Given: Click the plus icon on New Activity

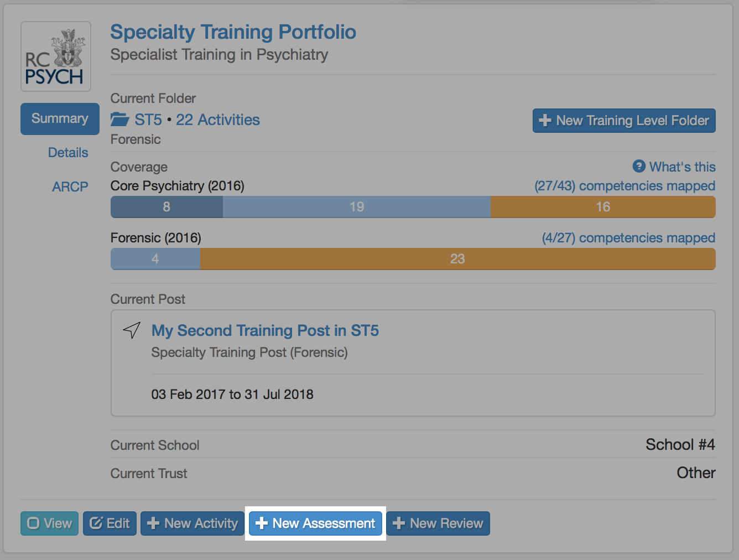Looking at the screenshot, I should 153,523.
